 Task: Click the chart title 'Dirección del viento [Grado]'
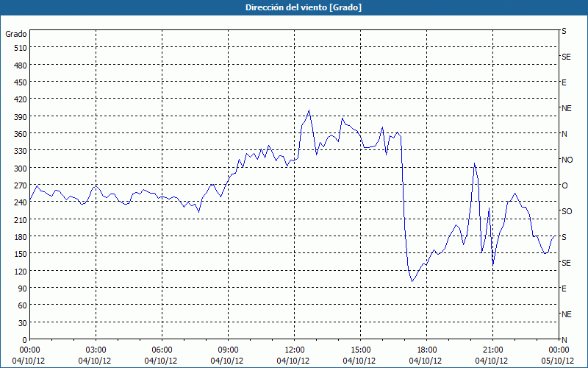pyautogui.click(x=304, y=7)
